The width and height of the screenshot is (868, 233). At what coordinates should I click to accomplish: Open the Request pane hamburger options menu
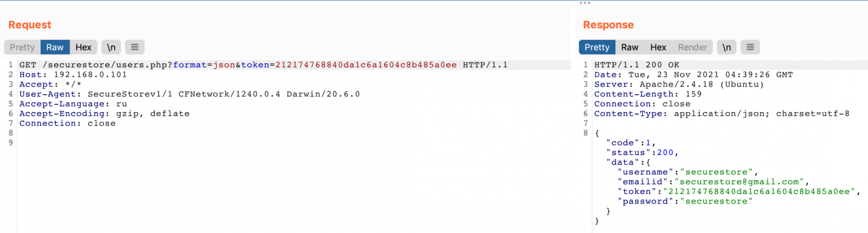(x=135, y=47)
